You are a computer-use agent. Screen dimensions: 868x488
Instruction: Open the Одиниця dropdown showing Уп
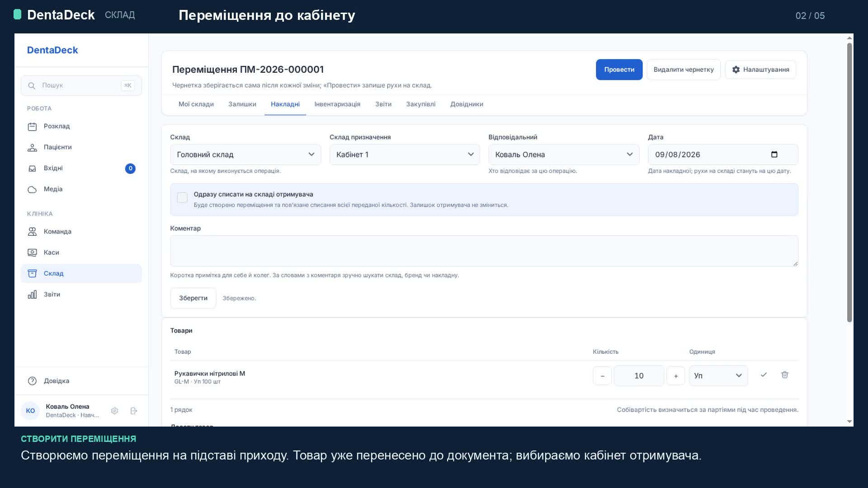click(718, 376)
